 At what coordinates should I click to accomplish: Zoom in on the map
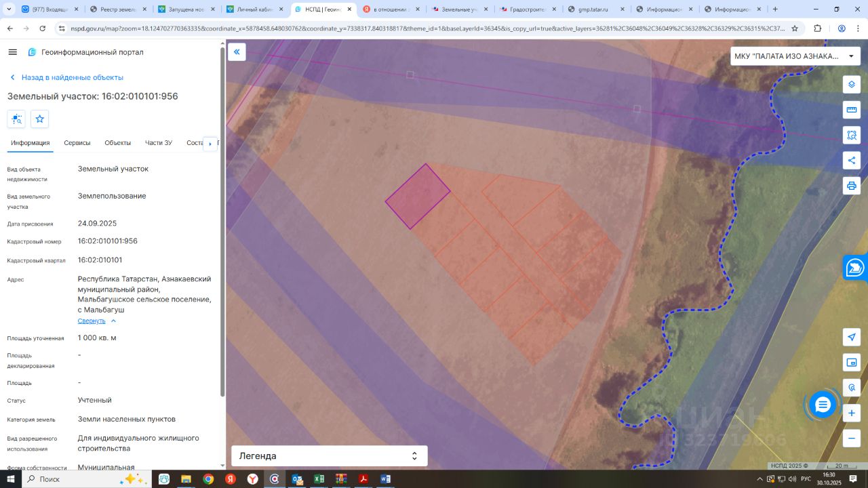pyautogui.click(x=852, y=413)
